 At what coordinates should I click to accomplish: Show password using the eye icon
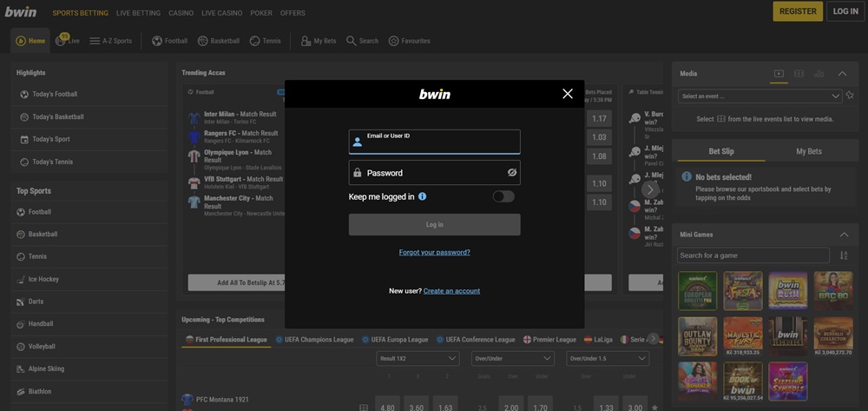click(x=512, y=173)
